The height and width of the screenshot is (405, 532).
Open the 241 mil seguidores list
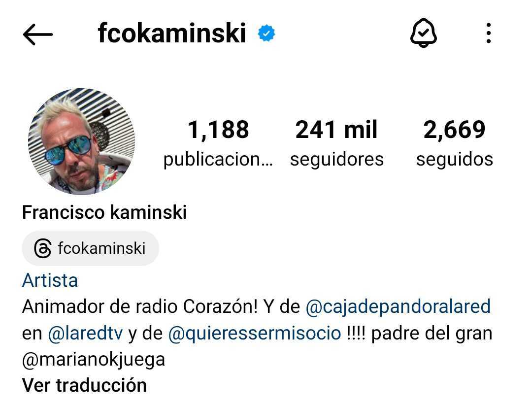tap(336, 143)
